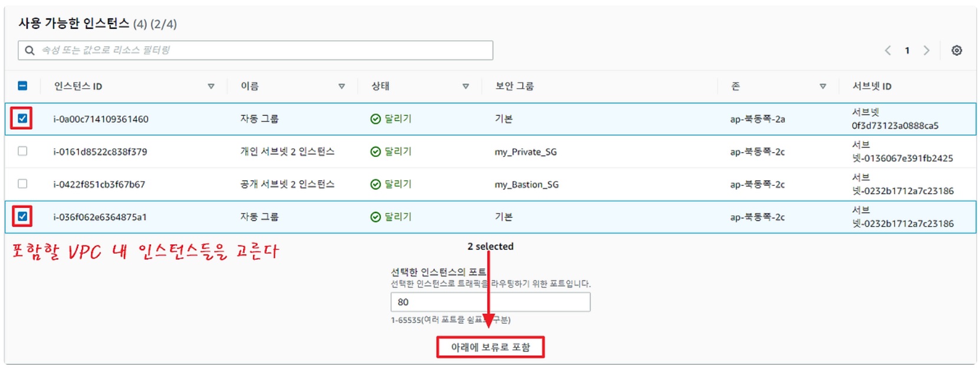Click the 사용 가능한 인스턴스 heading
Screen dimensions: 980x370
pyautogui.click(x=74, y=24)
